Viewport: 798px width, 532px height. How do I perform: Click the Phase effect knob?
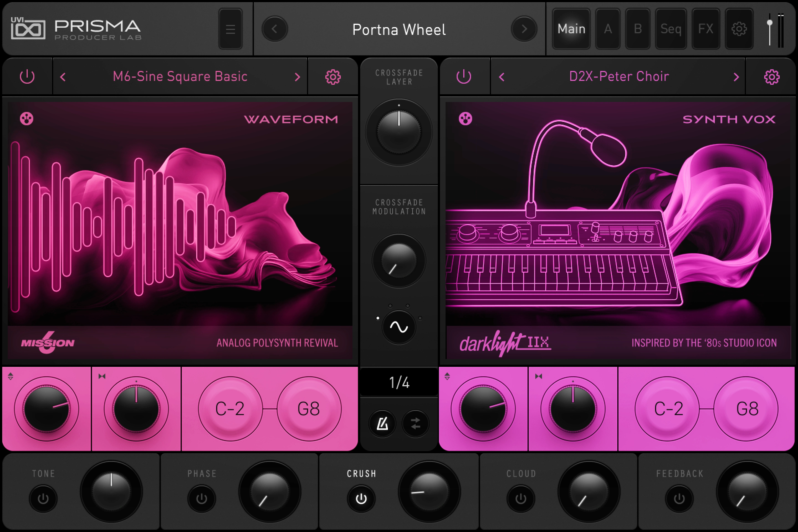coord(270,491)
